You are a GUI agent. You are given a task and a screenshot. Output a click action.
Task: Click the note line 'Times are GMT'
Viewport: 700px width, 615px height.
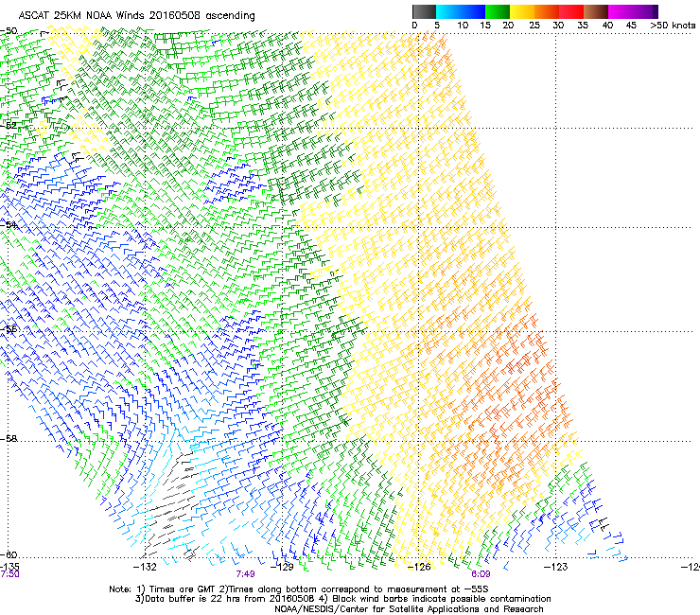[181, 589]
